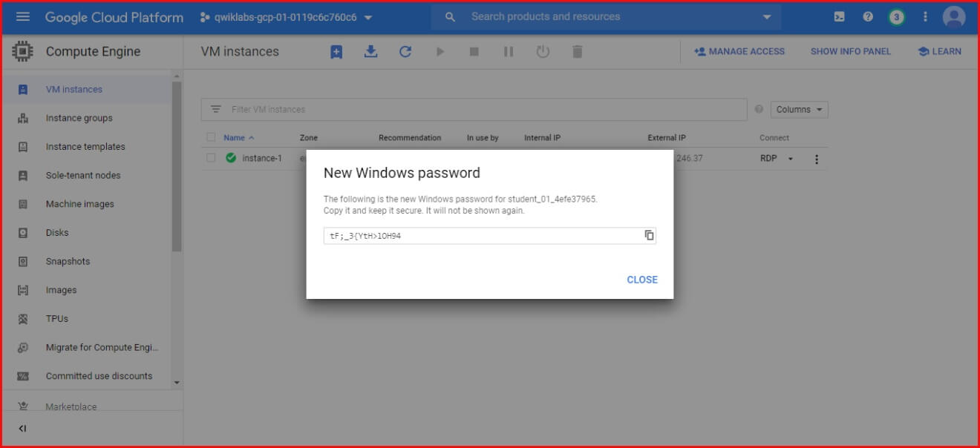Open the vertical dots settings menu in header
980x448 pixels.
(925, 16)
